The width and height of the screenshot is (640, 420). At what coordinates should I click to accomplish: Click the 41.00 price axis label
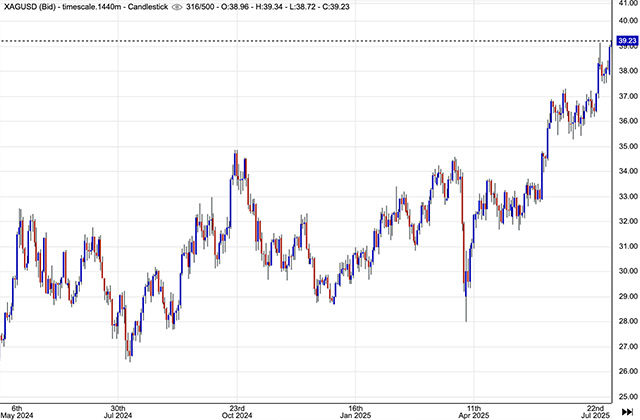tap(627, 6)
